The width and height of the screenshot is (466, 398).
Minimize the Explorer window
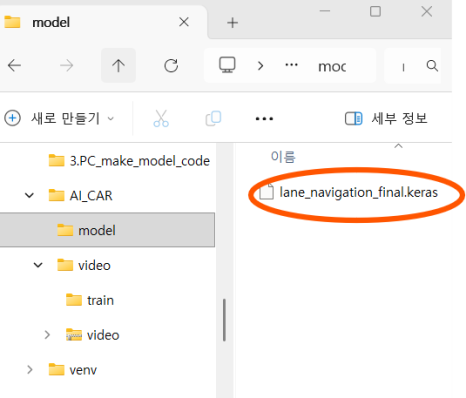325,11
